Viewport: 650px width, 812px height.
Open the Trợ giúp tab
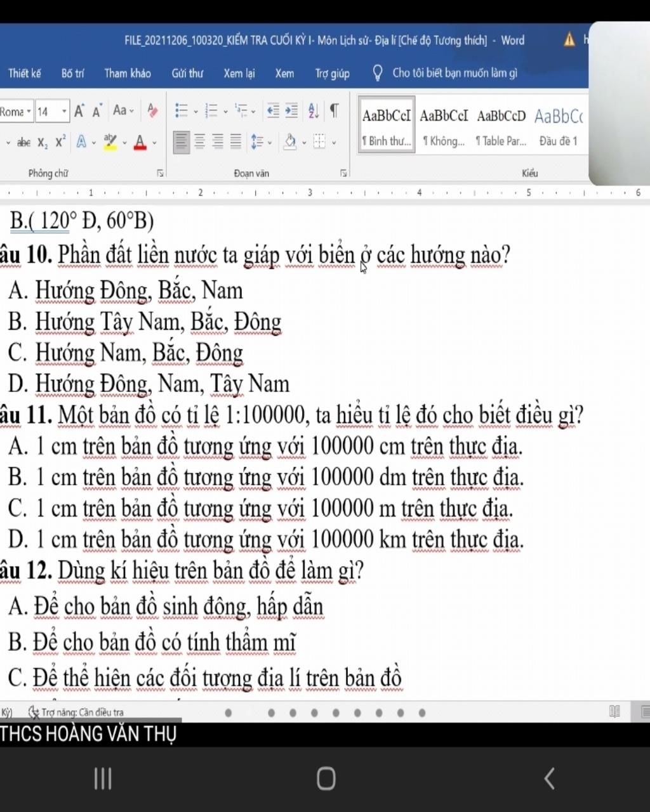332,74
